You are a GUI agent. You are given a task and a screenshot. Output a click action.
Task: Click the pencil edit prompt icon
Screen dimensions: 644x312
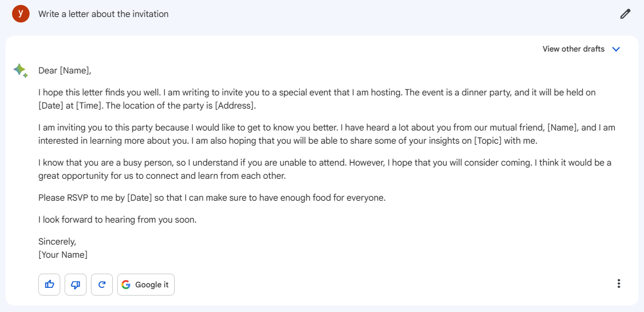625,14
